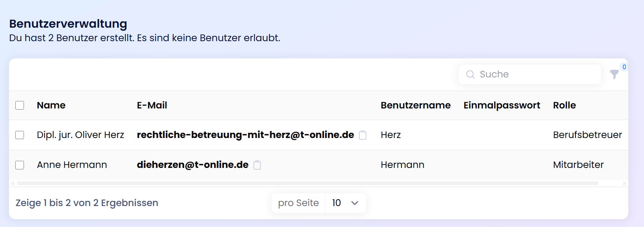Screen dimensions: 644x227
Task: Select the Anne Hermann row checkbox
Action: 20,165
